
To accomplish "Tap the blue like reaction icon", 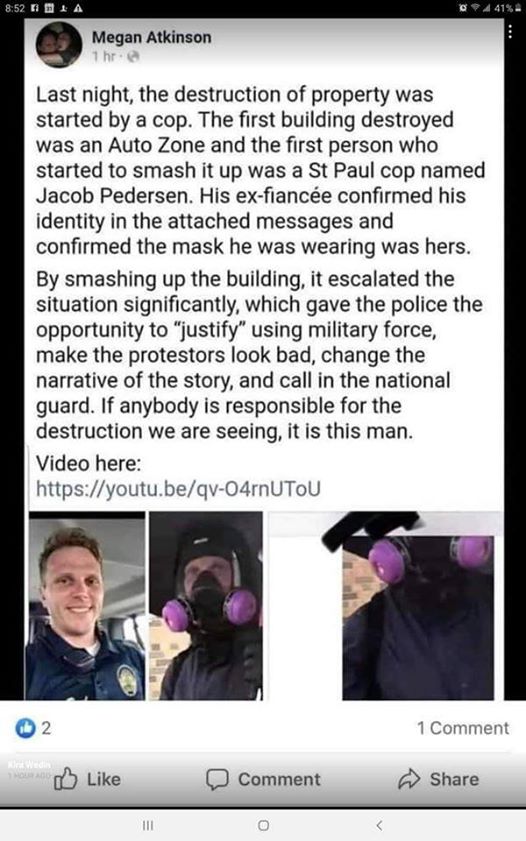I will coord(25,728).
